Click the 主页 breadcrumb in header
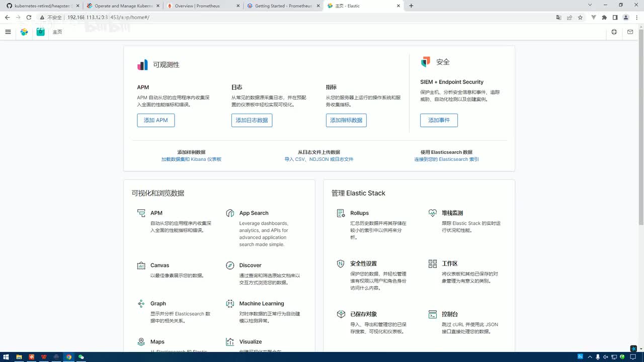The image size is (644, 362). pos(57,32)
